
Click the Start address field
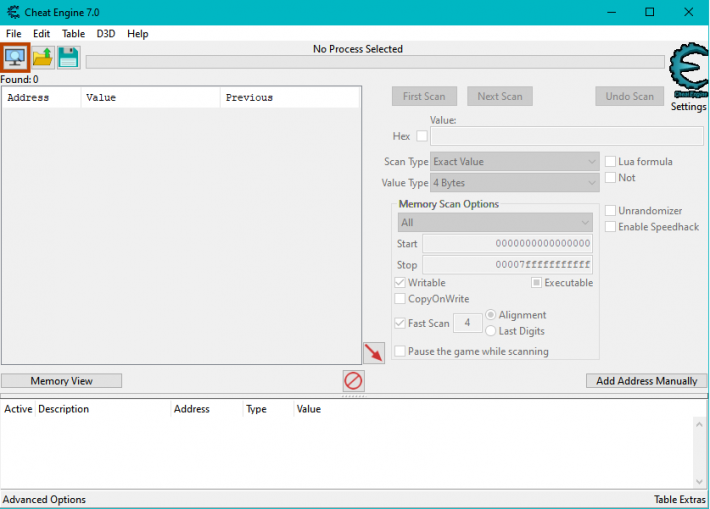click(x=507, y=244)
